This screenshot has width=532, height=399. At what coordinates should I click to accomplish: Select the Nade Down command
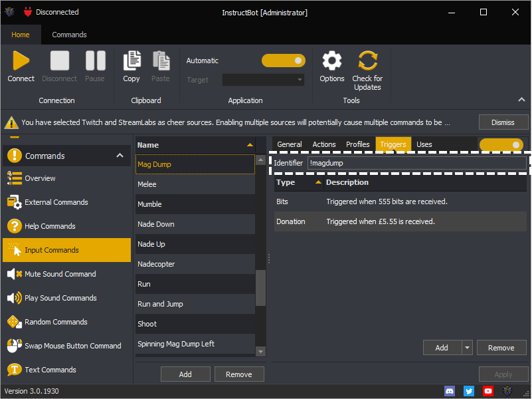click(195, 224)
